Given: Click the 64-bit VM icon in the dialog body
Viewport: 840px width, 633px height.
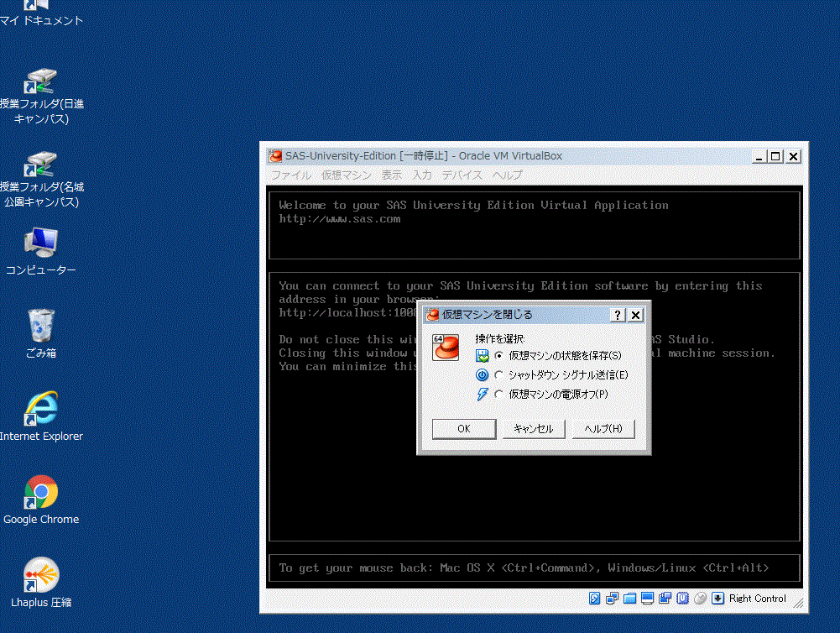Looking at the screenshot, I should click(x=446, y=348).
